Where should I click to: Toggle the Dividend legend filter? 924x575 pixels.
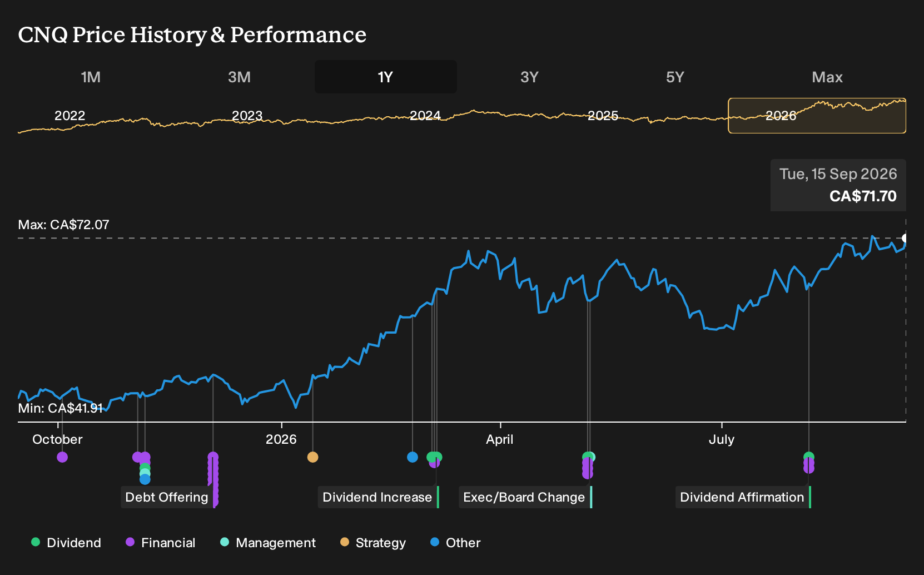tap(66, 543)
